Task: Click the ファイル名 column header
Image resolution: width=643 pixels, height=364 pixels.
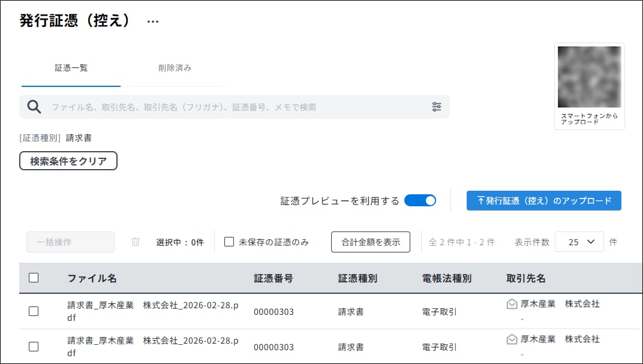Action: pos(92,278)
